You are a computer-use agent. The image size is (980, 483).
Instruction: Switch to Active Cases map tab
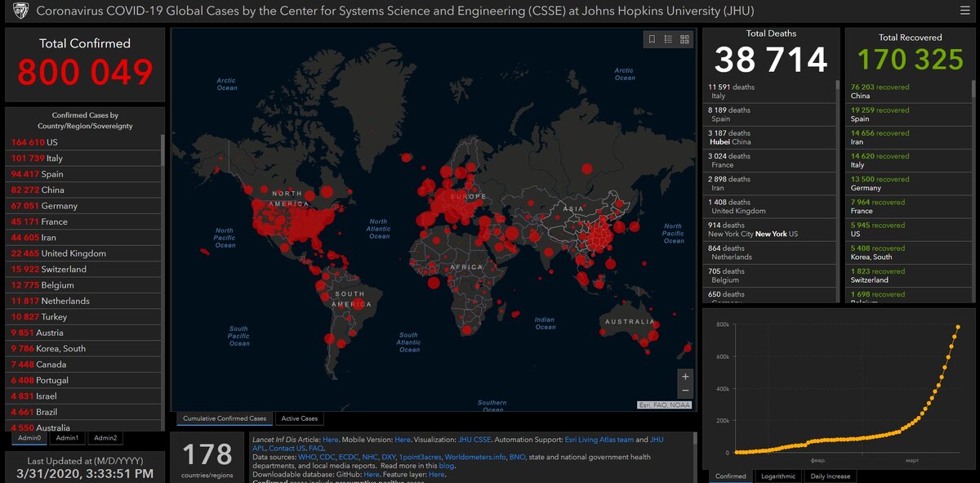300,418
